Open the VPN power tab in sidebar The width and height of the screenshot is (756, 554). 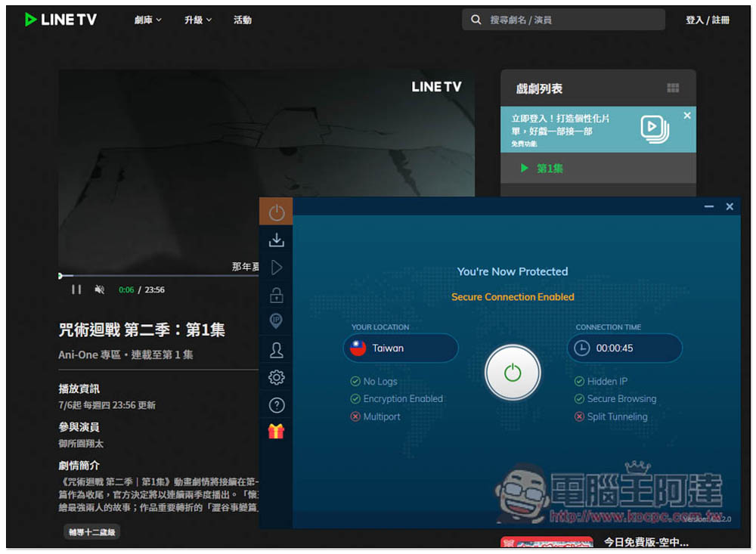[x=276, y=212]
